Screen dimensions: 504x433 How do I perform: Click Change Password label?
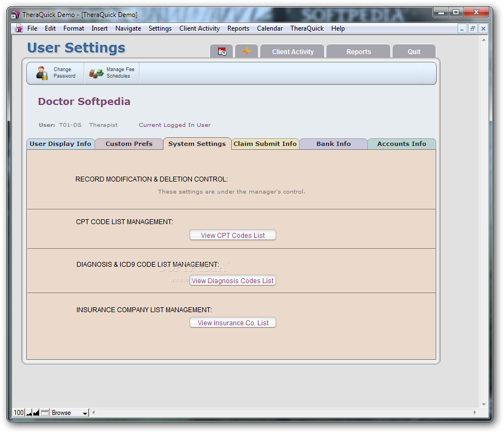click(65, 73)
